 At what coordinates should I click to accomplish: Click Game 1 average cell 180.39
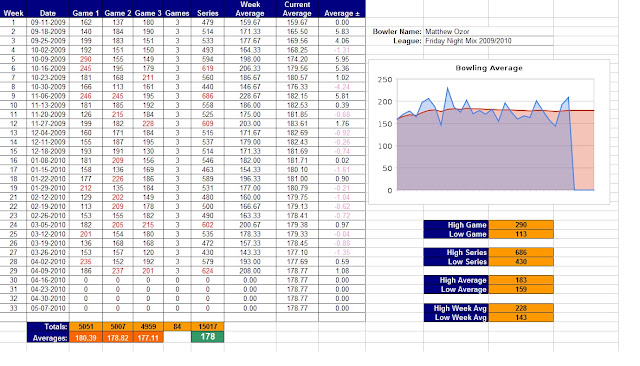coord(86,338)
